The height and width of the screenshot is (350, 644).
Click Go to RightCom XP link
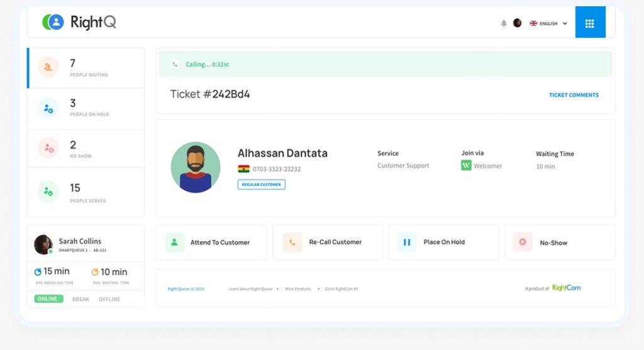pyautogui.click(x=341, y=289)
